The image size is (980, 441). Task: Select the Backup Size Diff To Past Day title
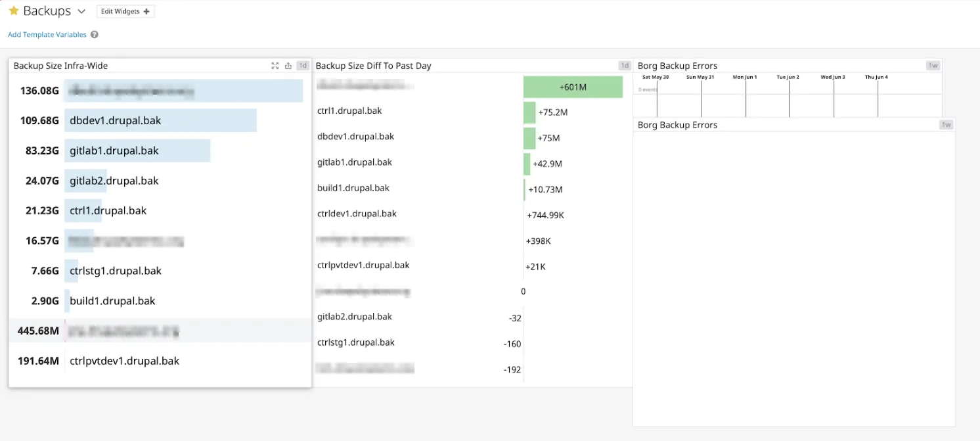tap(373, 66)
